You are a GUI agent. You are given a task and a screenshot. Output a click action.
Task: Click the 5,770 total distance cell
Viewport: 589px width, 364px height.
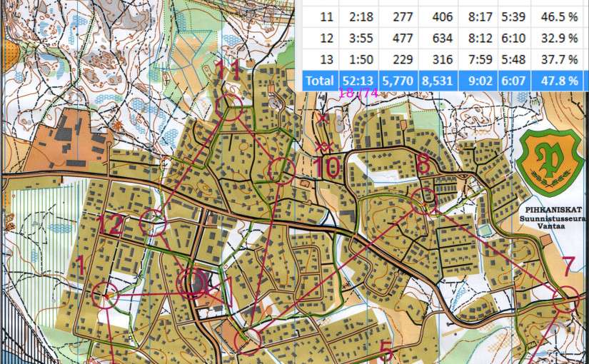click(x=398, y=81)
